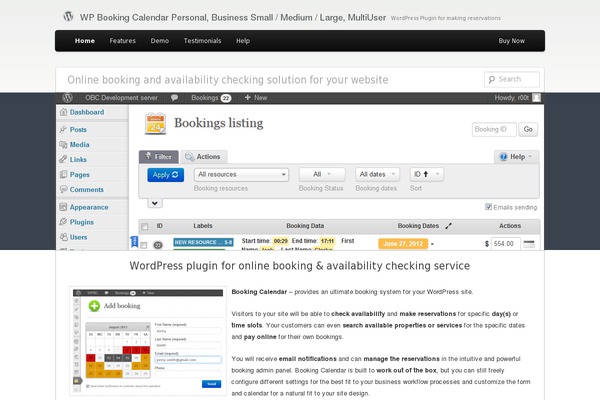Click the Plugins plug icon
The height and width of the screenshot is (400, 600).
point(63,222)
